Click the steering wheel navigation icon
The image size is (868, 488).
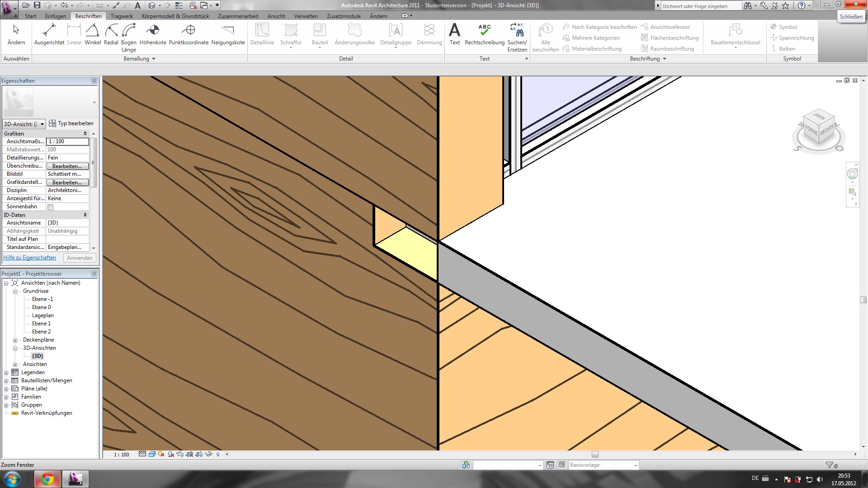tap(852, 174)
